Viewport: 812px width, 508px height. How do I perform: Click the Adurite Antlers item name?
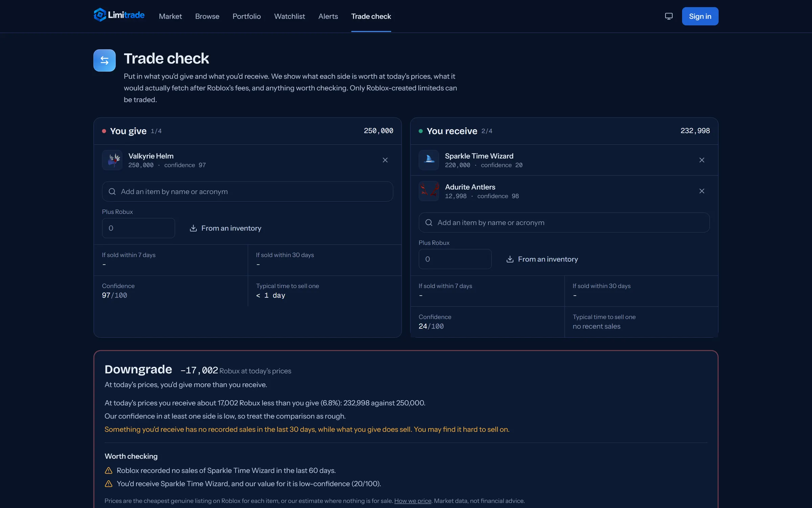[x=470, y=187]
